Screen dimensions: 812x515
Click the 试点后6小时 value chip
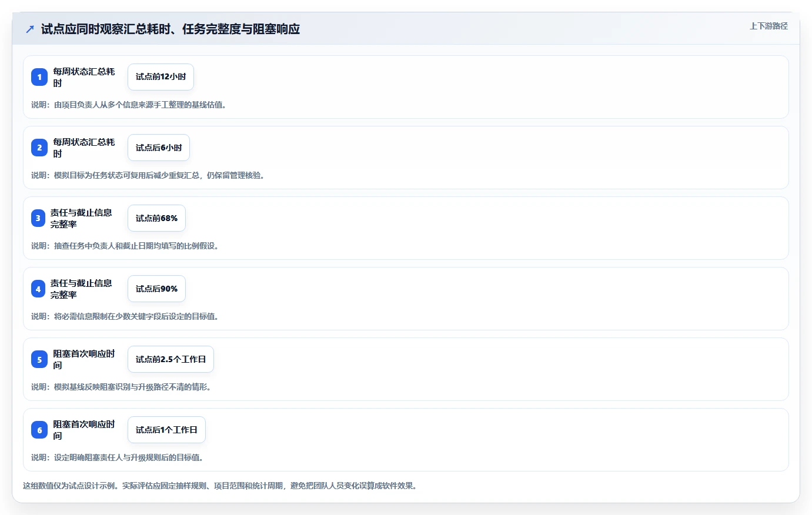[159, 148]
